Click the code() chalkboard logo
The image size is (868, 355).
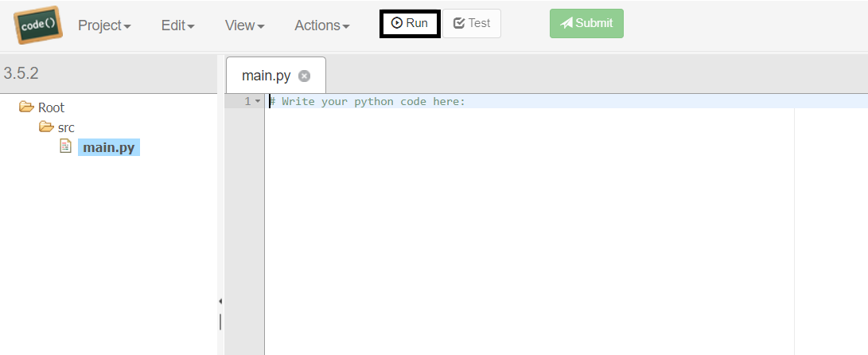(x=37, y=25)
